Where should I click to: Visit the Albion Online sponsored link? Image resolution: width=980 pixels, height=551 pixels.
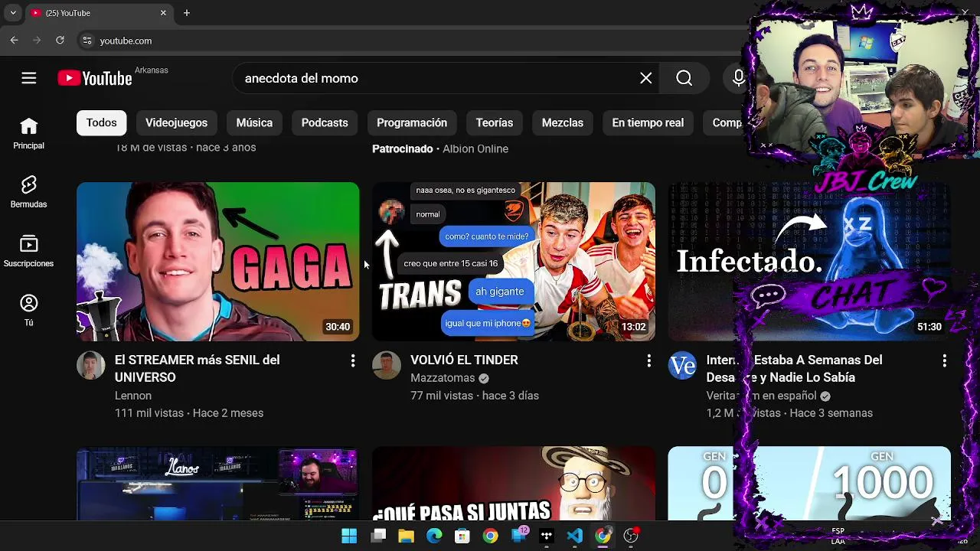[475, 148]
